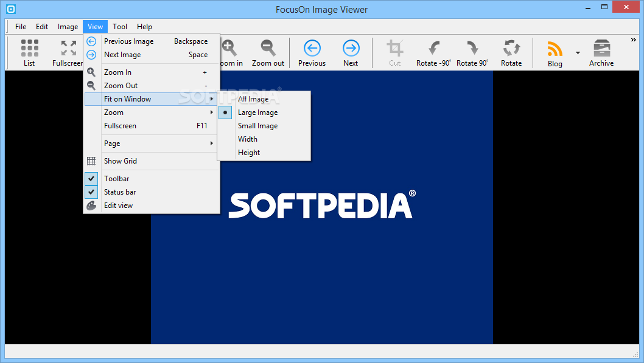Select the Large Image radio option
644x363 pixels.
(x=225, y=112)
